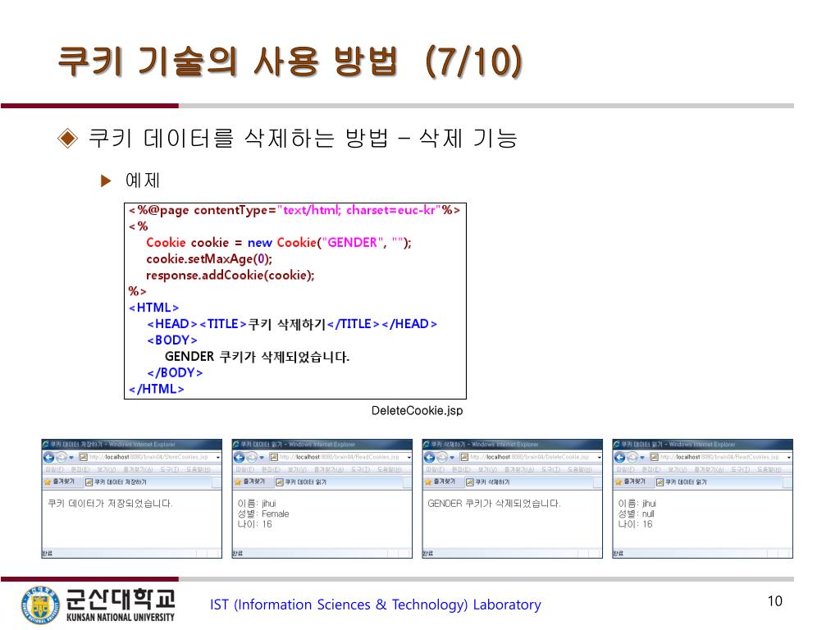
Task: Click the HEAD TITLE 쿠키 삭제하기 code line
Action: pos(292,324)
